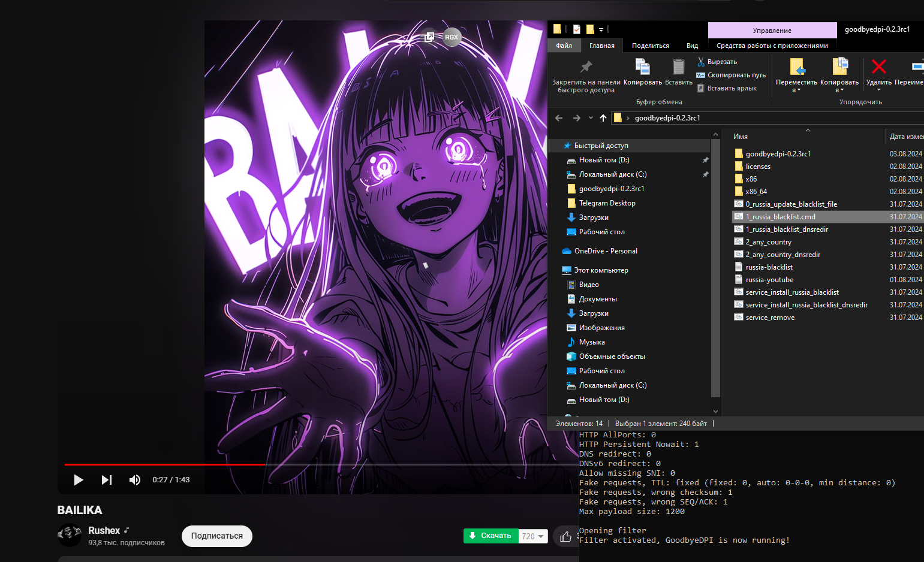Click Вставить ярлык command

click(727, 88)
